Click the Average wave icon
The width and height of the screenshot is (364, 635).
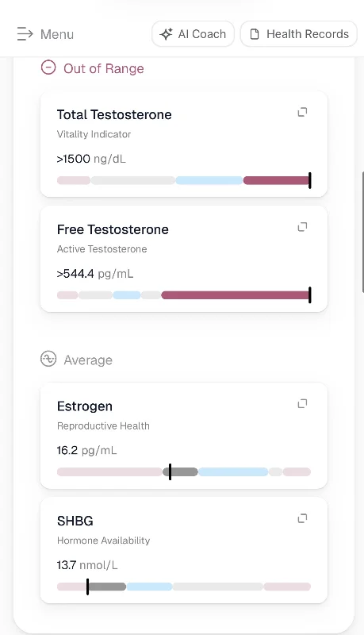coord(48,359)
